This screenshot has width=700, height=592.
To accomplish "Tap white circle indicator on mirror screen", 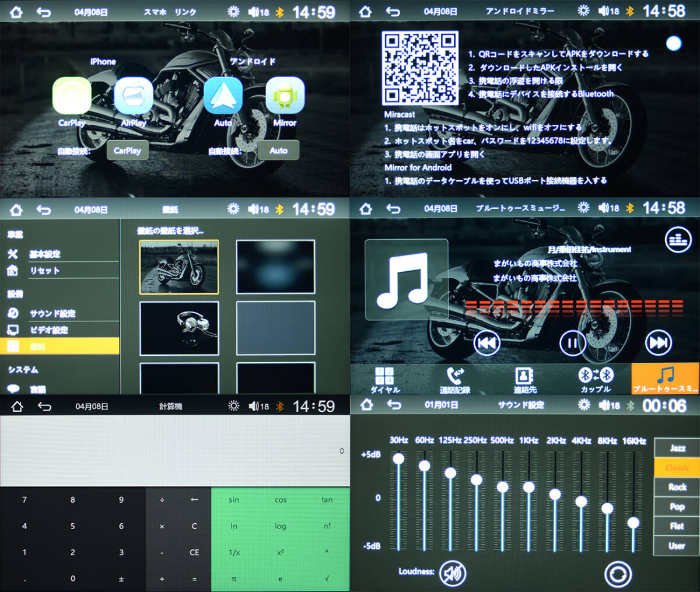I will coord(674,43).
